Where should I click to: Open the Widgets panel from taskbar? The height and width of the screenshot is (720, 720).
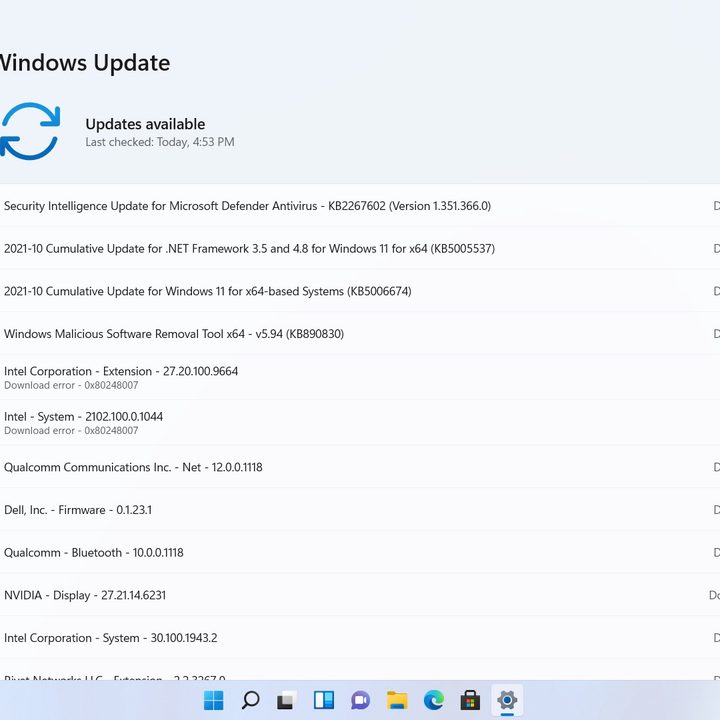point(324,700)
